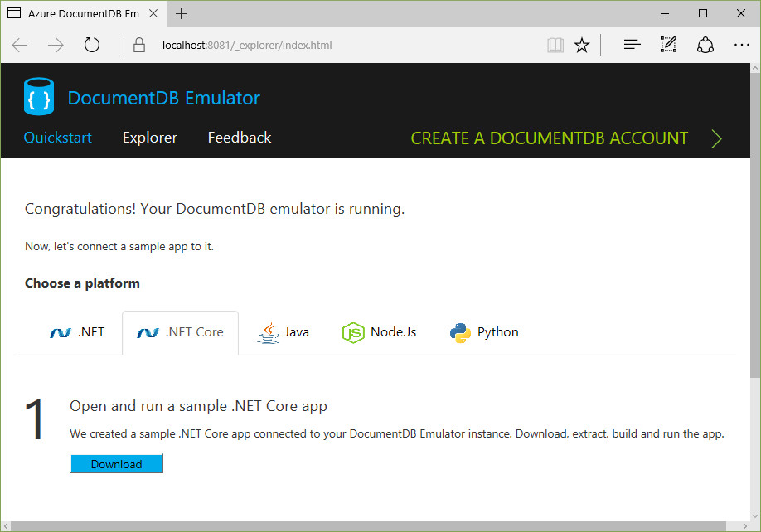761x532 pixels.
Task: Make a web note with pen icon
Action: 668,45
